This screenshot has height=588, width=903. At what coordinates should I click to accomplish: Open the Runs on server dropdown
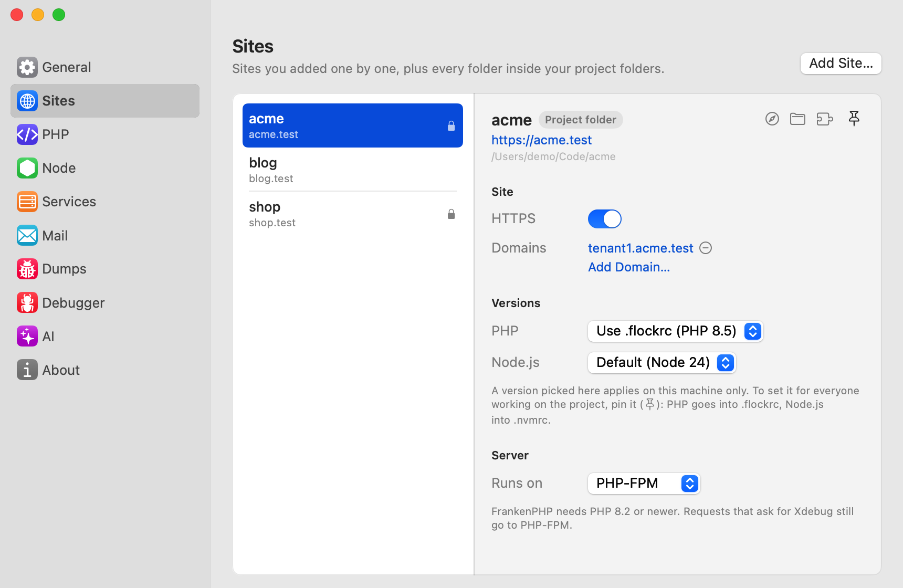tap(644, 484)
